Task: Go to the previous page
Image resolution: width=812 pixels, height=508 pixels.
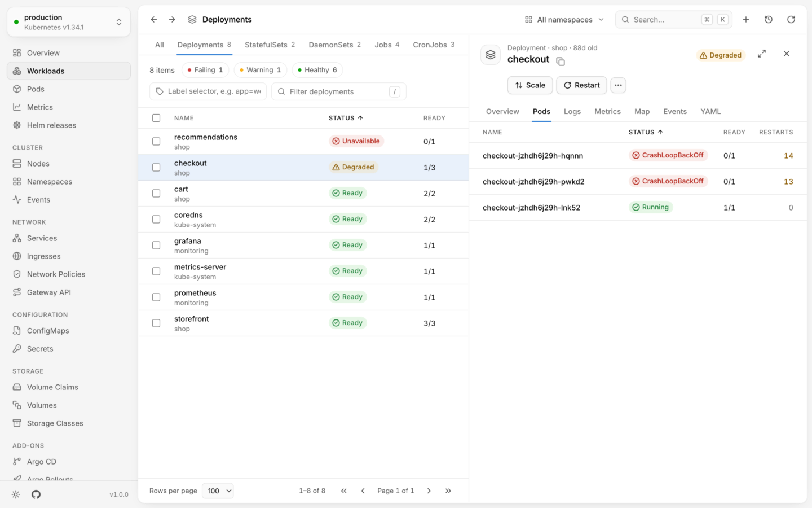Action: tap(363, 491)
